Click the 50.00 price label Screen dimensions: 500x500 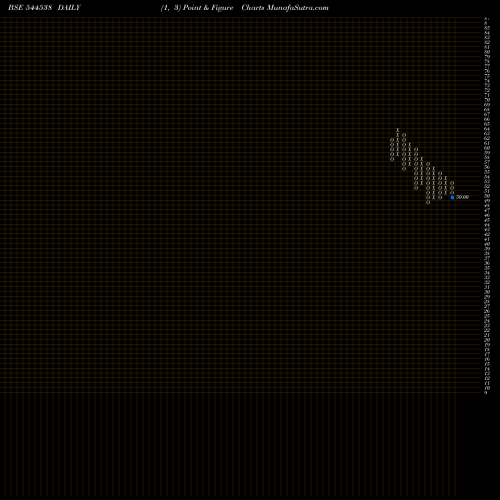pyautogui.click(x=462, y=197)
